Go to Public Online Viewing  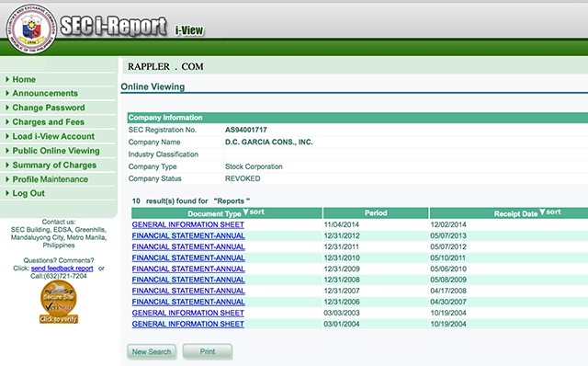56,151
